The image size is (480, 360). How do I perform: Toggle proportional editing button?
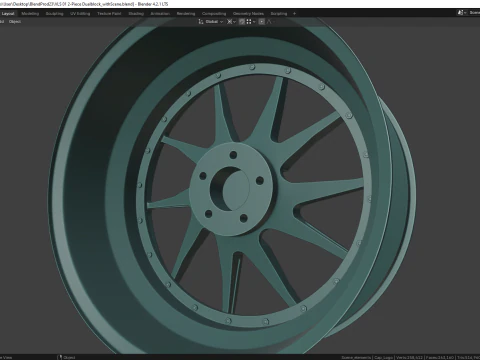tap(262, 22)
